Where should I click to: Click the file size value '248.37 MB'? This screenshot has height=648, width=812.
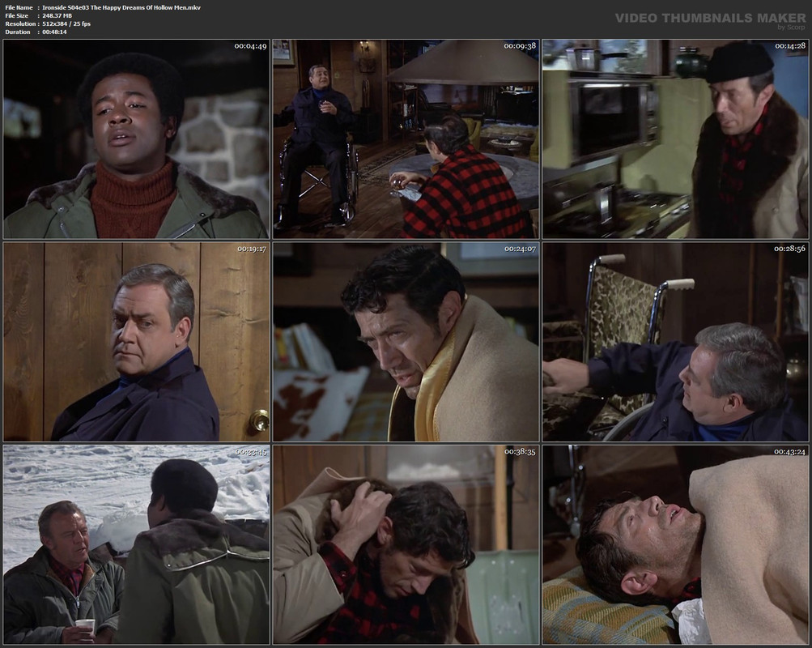[x=57, y=15]
